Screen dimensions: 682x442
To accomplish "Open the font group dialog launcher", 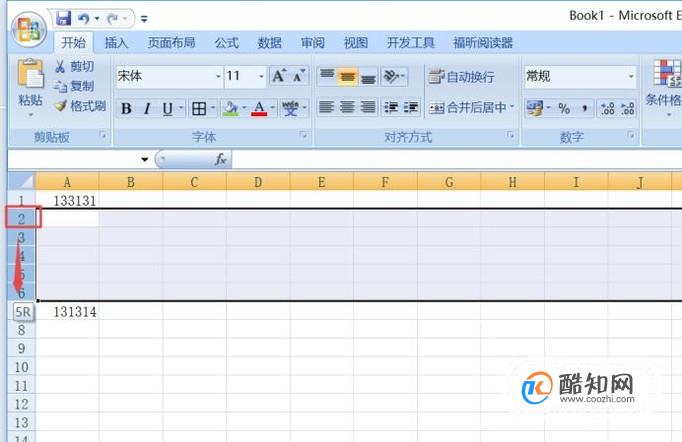I will pos(303,135).
